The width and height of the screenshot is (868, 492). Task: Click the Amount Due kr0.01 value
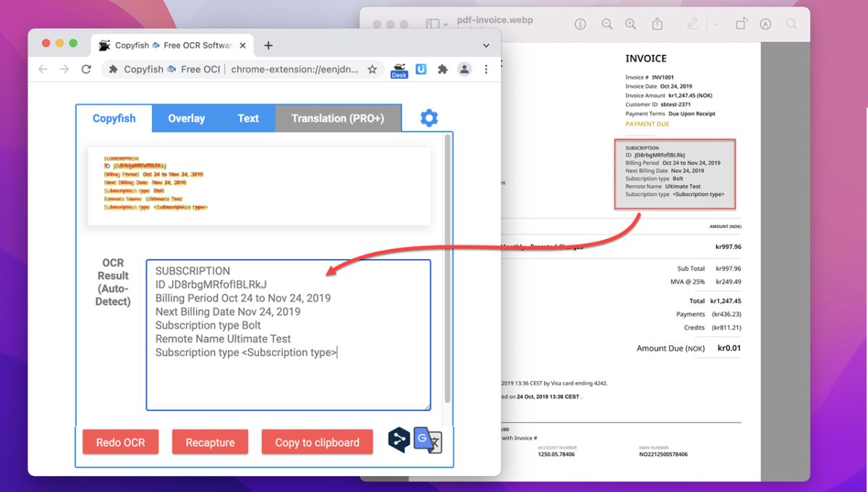pyautogui.click(x=729, y=348)
